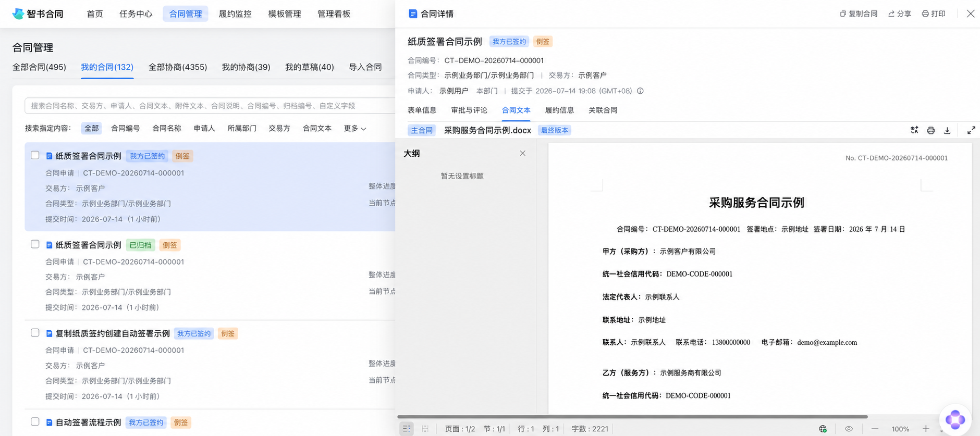Open 履约信息 tab in contract details

[559, 110]
